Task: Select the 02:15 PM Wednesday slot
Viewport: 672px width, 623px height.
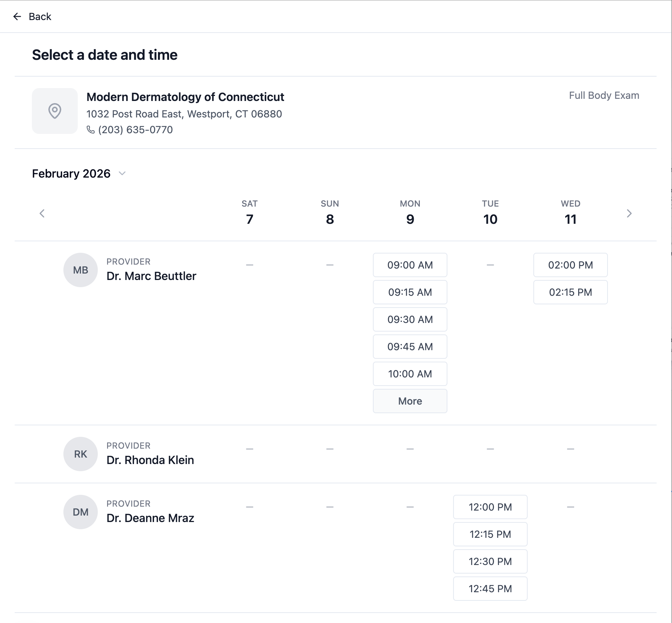Action: point(570,292)
